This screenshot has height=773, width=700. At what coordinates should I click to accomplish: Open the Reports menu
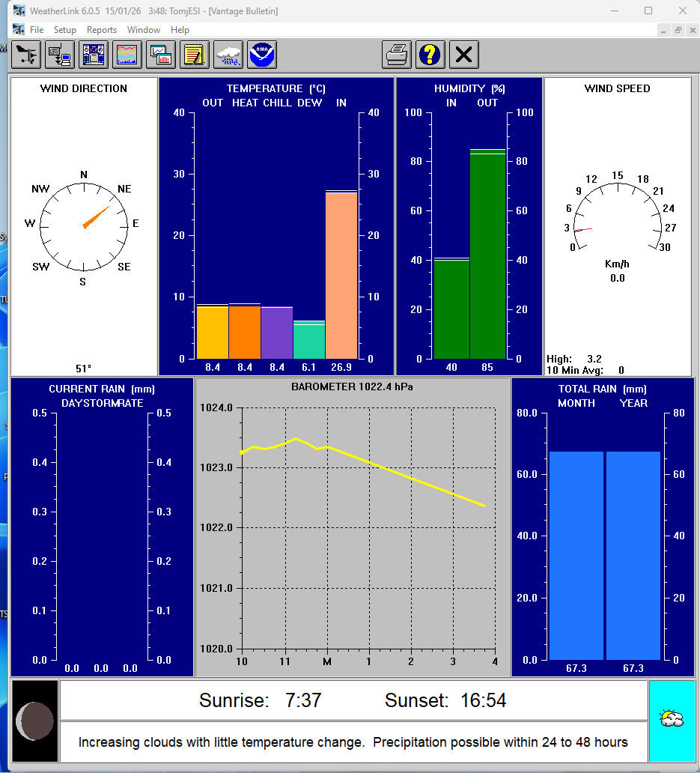102,30
